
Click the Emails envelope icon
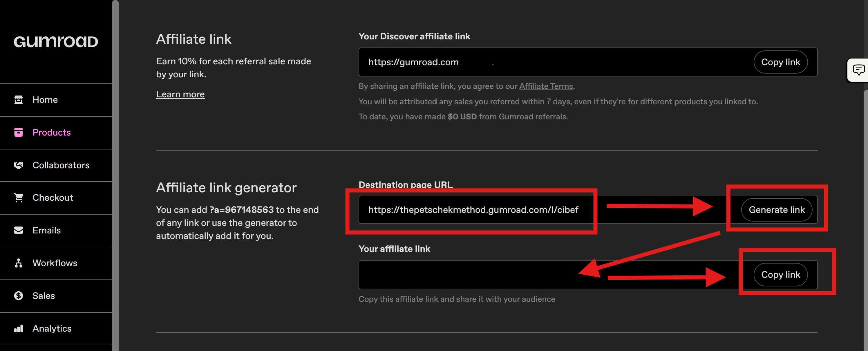click(19, 230)
